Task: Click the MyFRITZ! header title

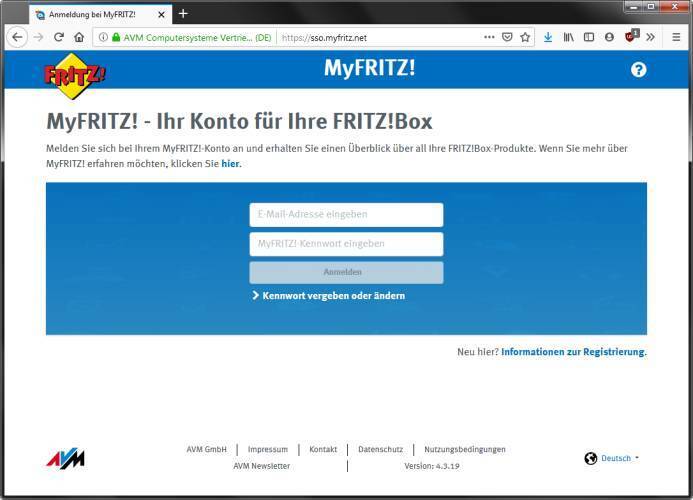Action: coord(369,68)
